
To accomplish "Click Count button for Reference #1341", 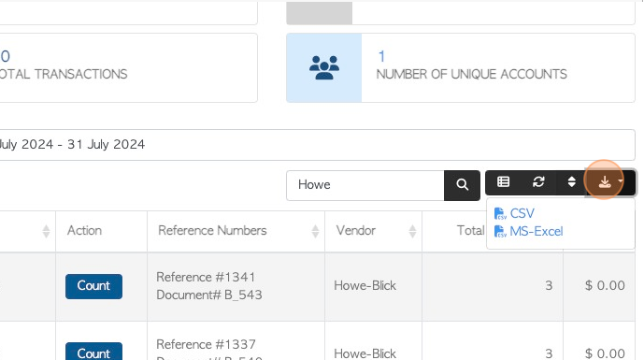I will click(93, 286).
